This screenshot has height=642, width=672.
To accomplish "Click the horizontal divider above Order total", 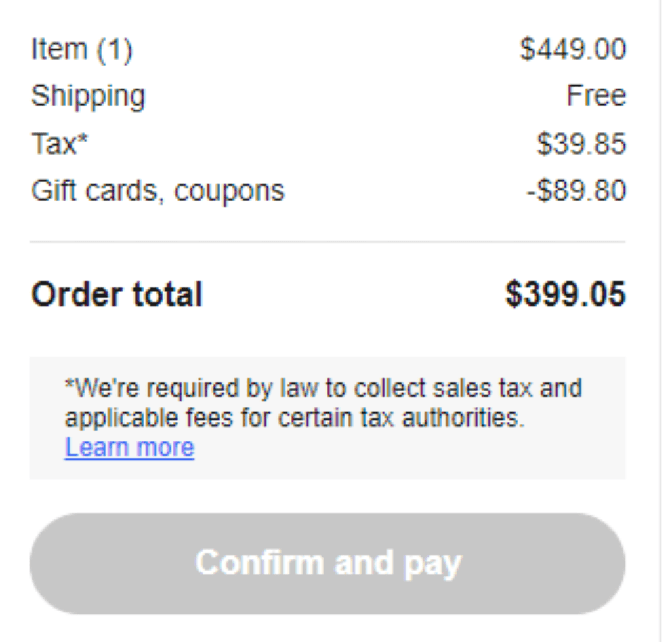I will [x=327, y=241].
